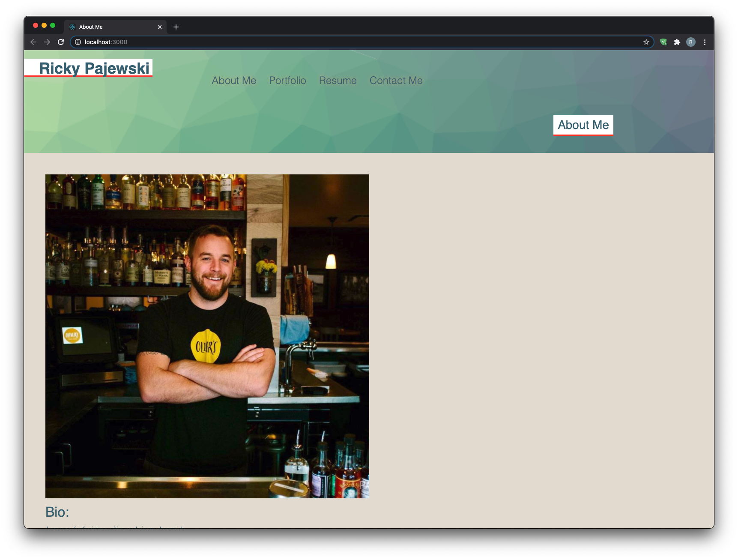738x560 pixels.
Task: Open the Resume navigation link
Action: pyautogui.click(x=338, y=81)
